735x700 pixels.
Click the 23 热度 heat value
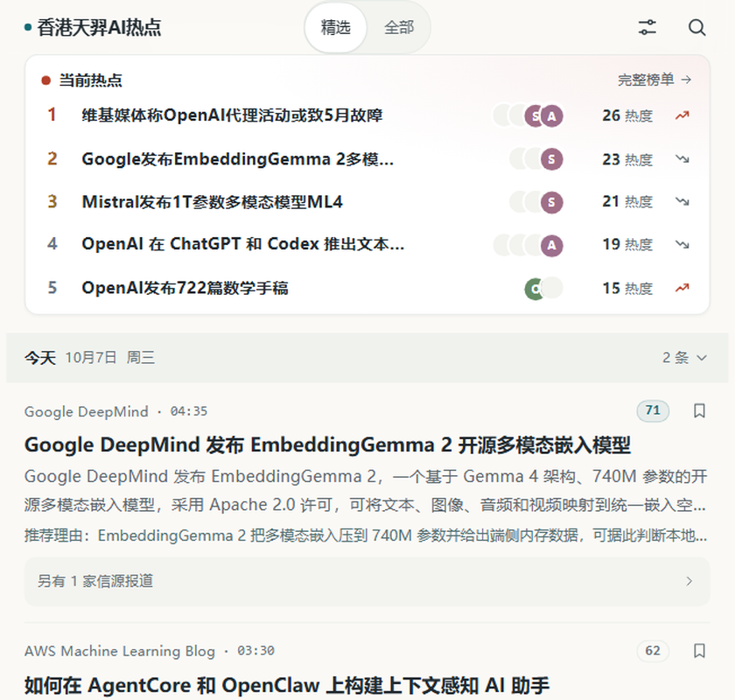pyautogui.click(x=627, y=159)
